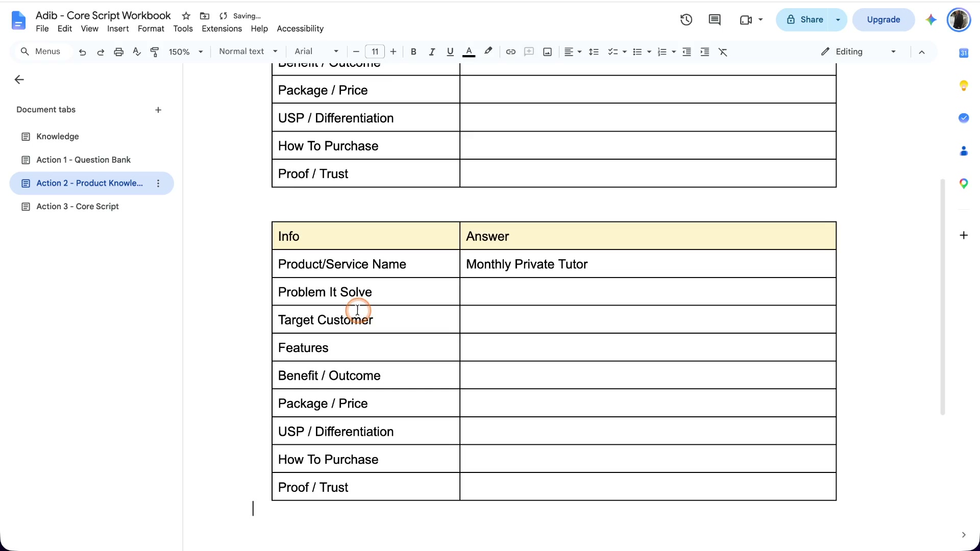This screenshot has width=980, height=551.
Task: Open the Google Calendar side panel
Action: pyautogui.click(x=964, y=53)
